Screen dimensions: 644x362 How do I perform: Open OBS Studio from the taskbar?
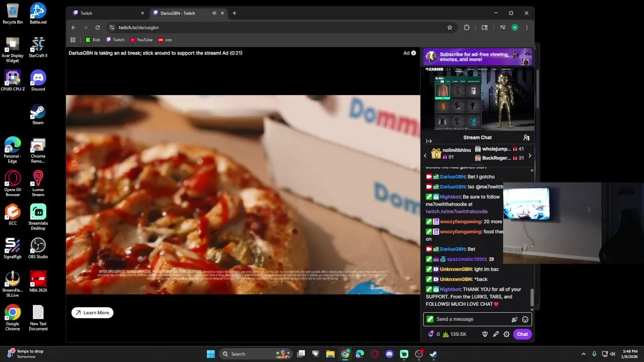[419, 354]
